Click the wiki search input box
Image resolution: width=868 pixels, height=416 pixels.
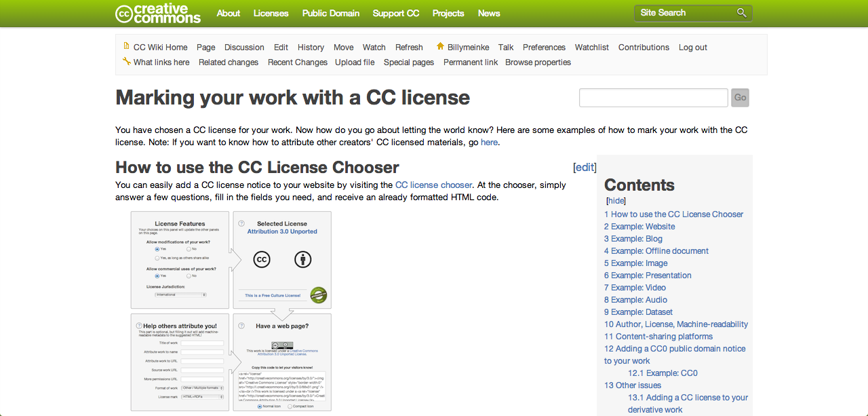tap(654, 98)
